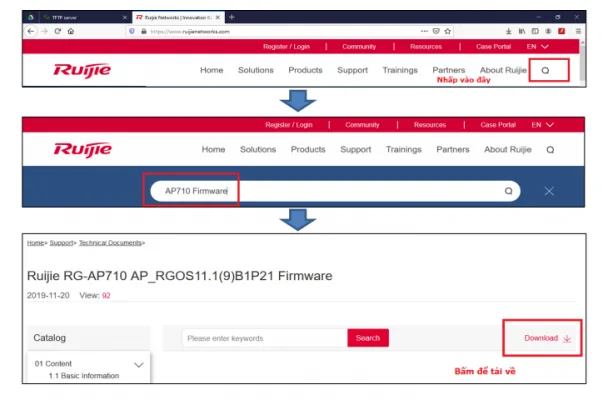Click the tracking protection shield icon
Image resolution: width=603 pixels, height=400 pixels.
132,31
